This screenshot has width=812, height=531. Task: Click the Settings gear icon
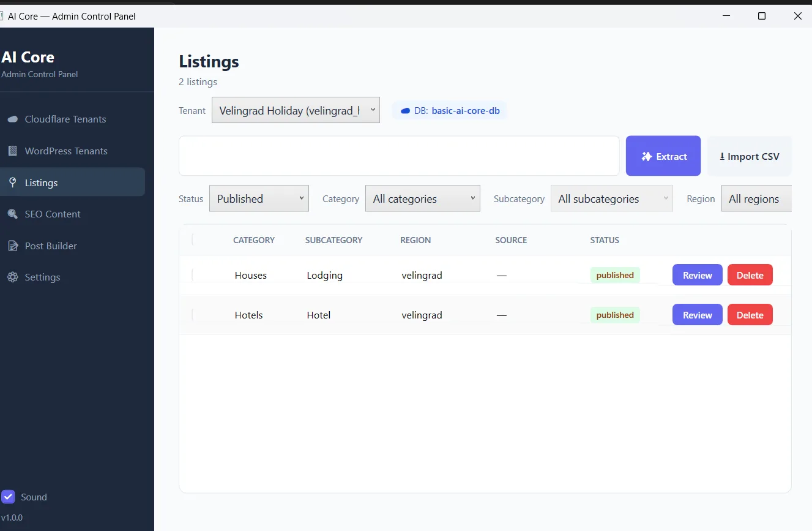(x=13, y=277)
